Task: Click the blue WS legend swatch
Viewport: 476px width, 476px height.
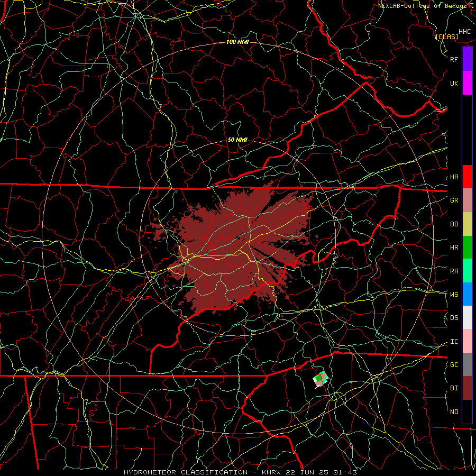Action: tap(467, 294)
